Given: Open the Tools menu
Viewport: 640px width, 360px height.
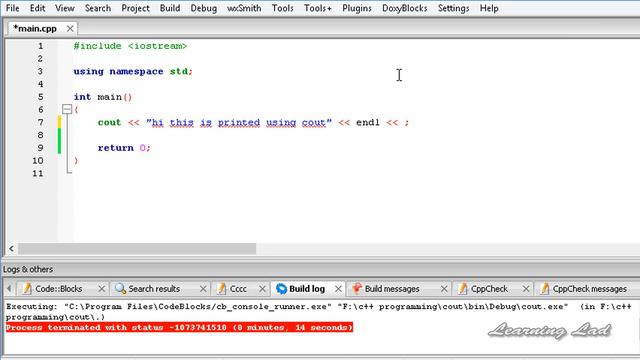Looking at the screenshot, I should (x=282, y=8).
